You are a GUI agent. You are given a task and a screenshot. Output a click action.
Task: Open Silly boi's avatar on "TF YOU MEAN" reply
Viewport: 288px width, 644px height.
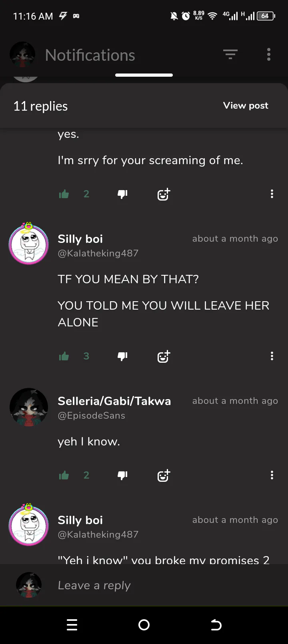28,244
